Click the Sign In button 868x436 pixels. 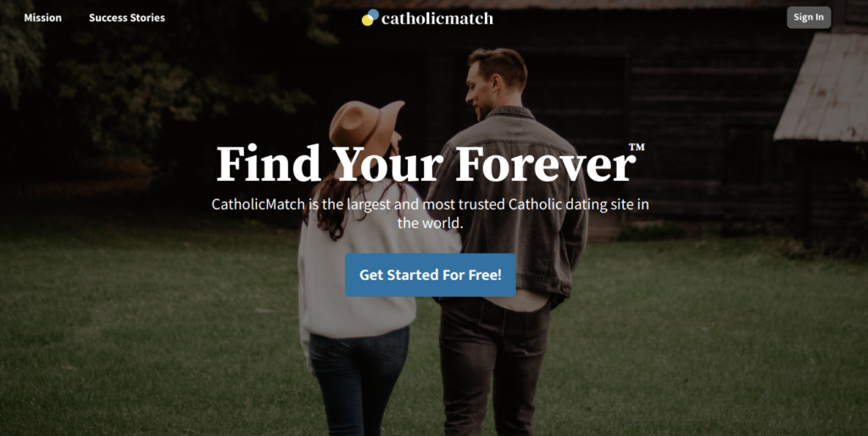pos(808,17)
